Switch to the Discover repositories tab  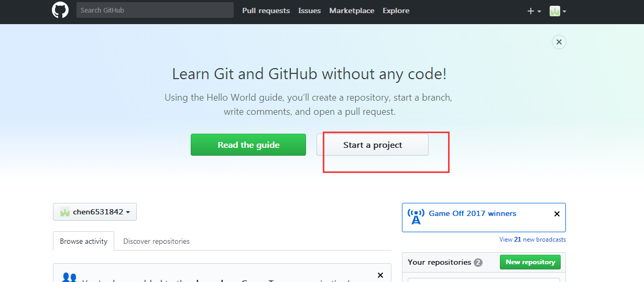[156, 241]
